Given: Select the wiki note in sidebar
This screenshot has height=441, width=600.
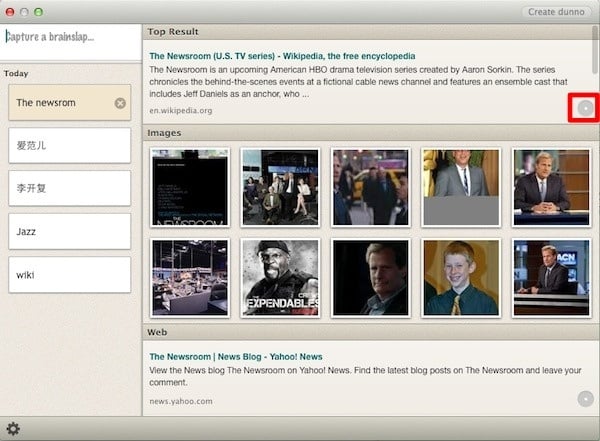Looking at the screenshot, I should (x=70, y=275).
